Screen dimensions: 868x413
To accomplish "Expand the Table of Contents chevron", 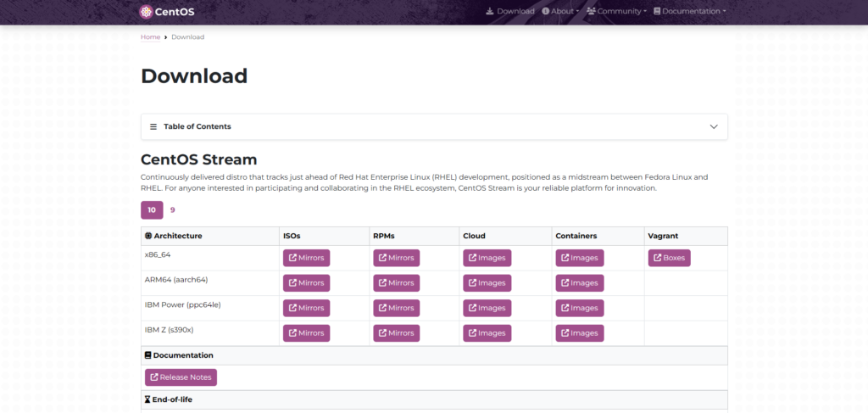I will [x=714, y=126].
